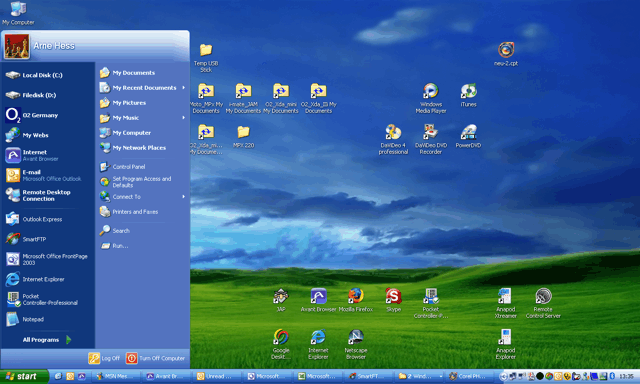Screen dimensions: 640x384
Task: Open Moto_MPx My Documents shortcut
Action: 206,98
